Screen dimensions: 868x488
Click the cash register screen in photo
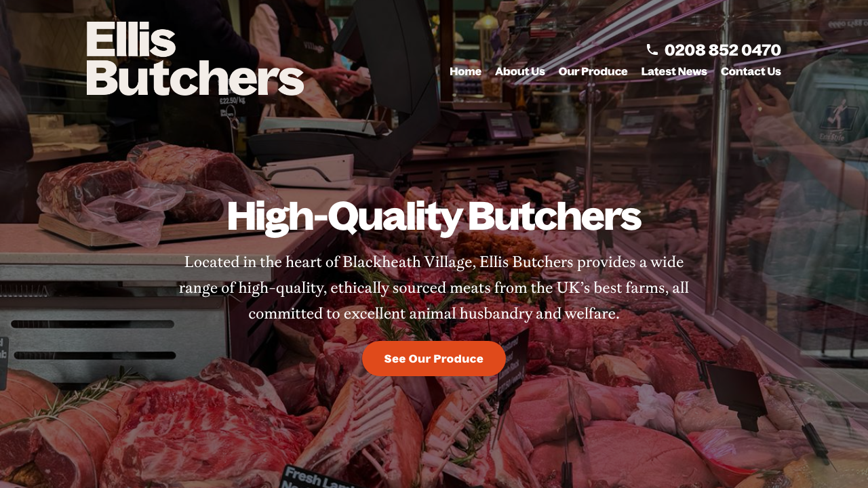(502, 126)
